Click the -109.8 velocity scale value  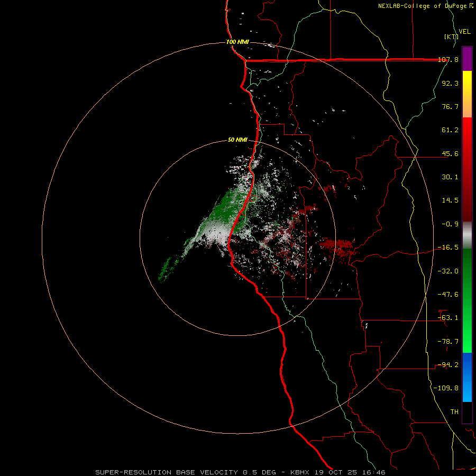point(446,388)
